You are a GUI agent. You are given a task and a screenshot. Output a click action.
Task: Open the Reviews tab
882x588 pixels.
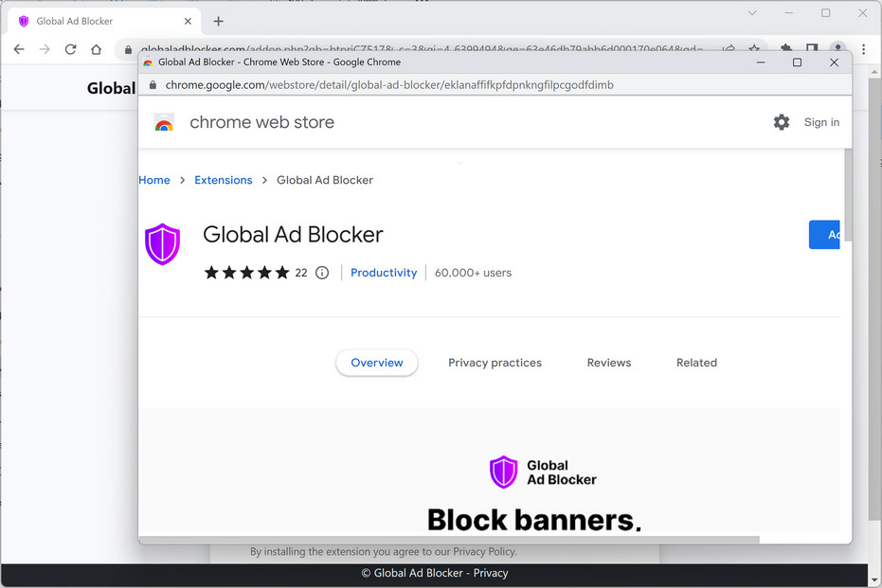609,363
